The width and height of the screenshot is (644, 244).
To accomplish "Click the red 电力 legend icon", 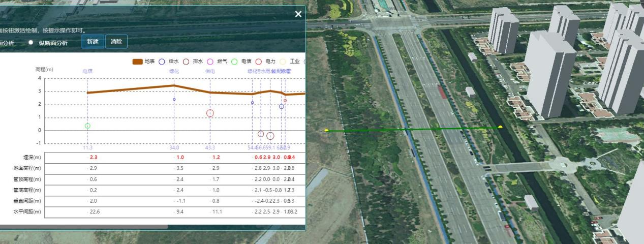I will click(x=258, y=62).
